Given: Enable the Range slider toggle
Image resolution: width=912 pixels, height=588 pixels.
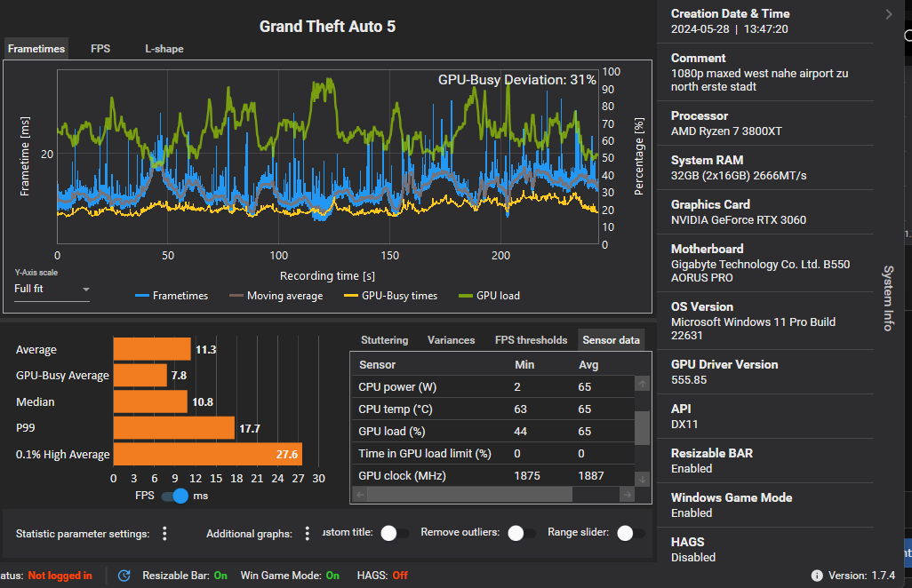Looking at the screenshot, I should [x=631, y=533].
